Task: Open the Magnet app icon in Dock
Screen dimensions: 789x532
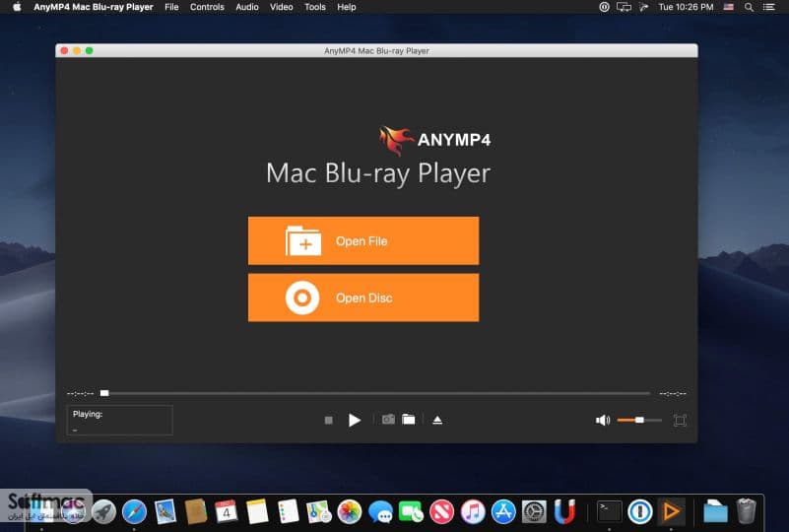Action: [564, 512]
